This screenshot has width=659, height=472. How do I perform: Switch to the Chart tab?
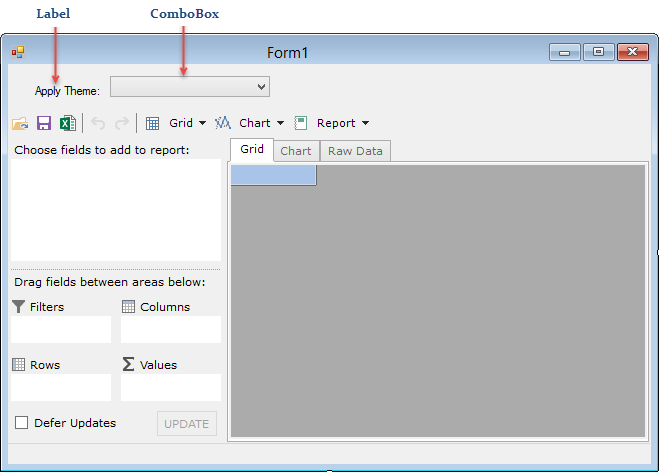295,151
